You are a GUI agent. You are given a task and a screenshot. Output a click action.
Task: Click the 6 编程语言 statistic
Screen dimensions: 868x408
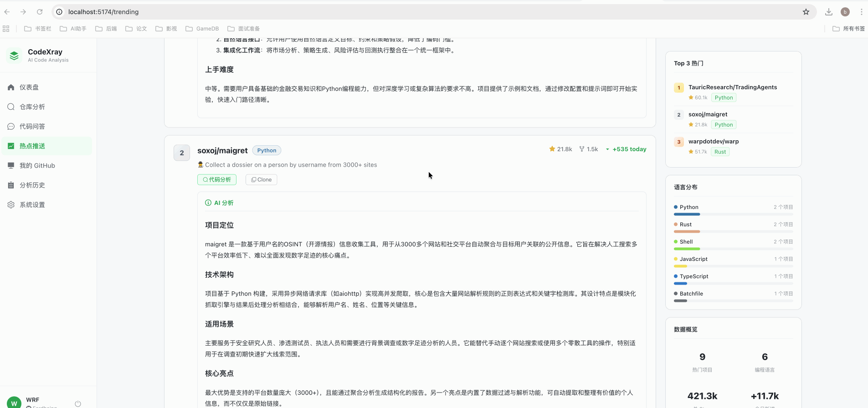(765, 362)
